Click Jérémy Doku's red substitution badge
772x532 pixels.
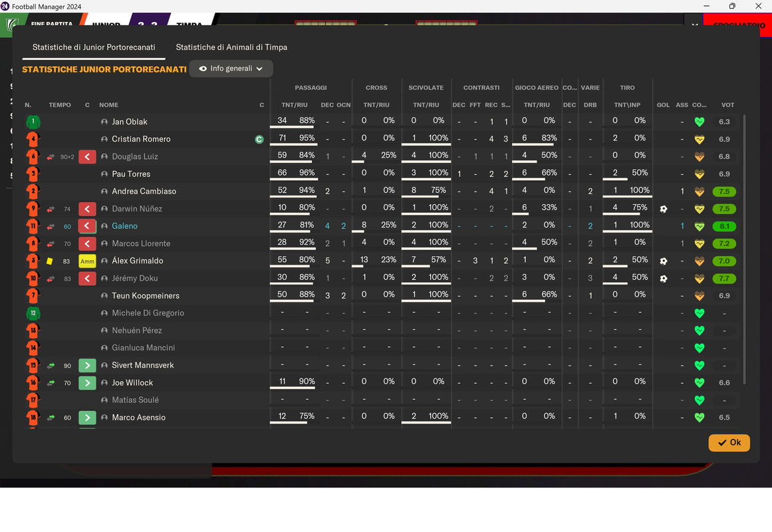coord(87,279)
